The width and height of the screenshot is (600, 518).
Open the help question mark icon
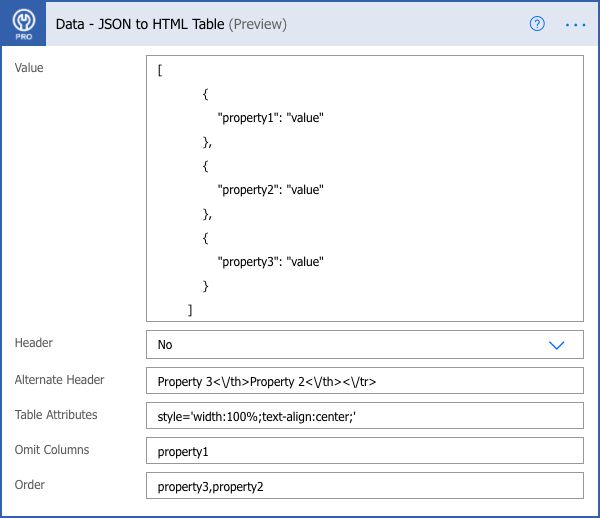coord(537,24)
